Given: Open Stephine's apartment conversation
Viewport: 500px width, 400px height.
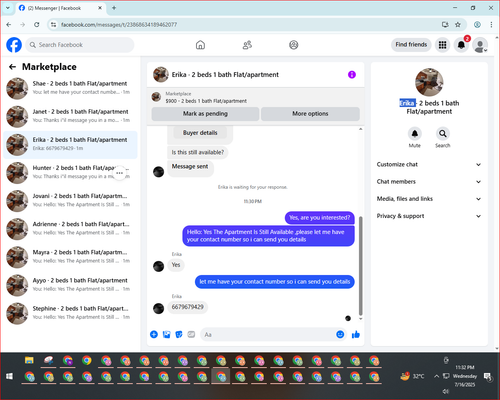Looking at the screenshot, I should (x=70, y=314).
